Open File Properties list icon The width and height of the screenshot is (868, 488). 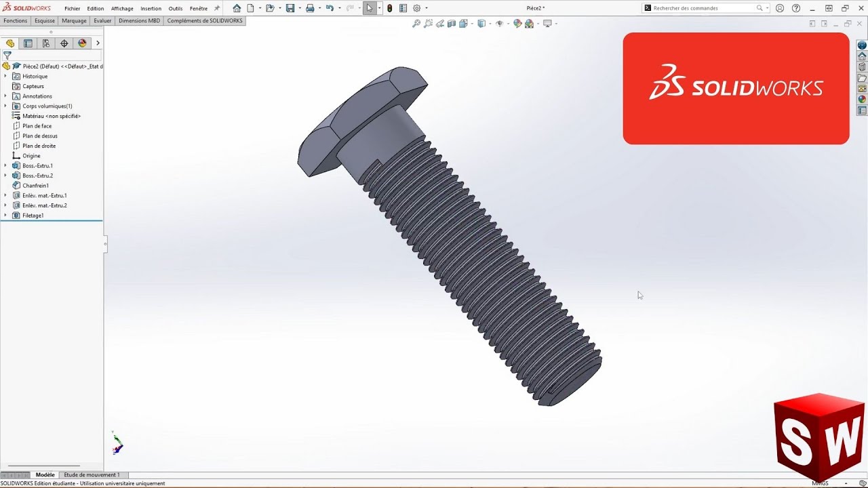pos(403,8)
